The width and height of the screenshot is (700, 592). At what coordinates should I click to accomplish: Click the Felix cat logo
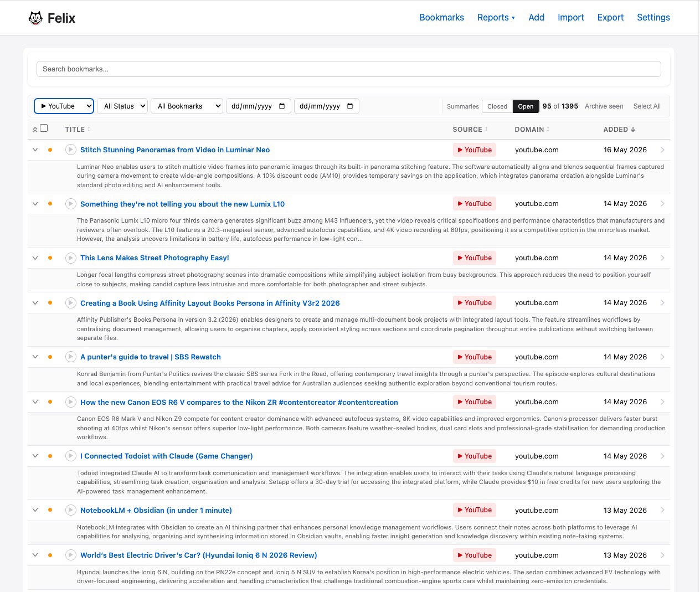coord(35,18)
